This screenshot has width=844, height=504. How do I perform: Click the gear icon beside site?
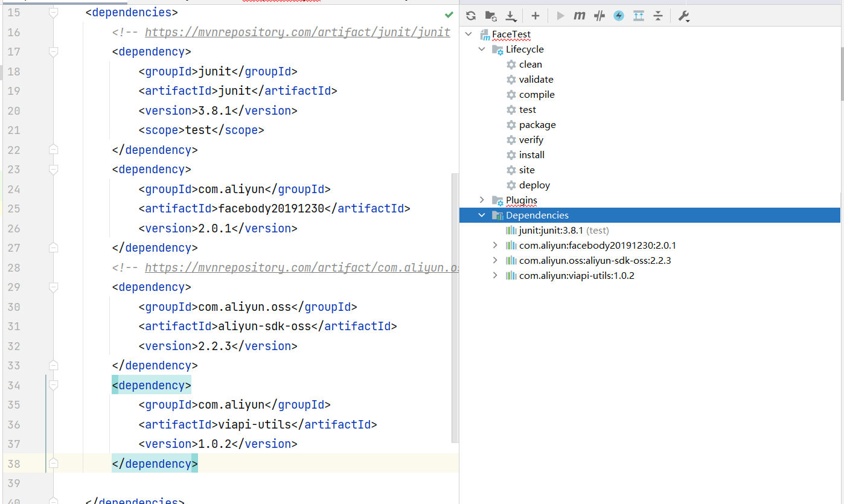[511, 170]
